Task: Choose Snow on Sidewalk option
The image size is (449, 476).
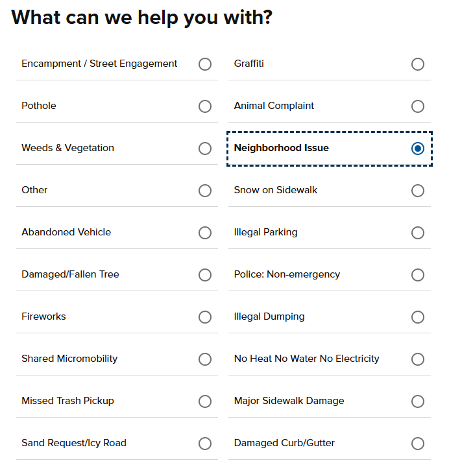Action: (418, 191)
